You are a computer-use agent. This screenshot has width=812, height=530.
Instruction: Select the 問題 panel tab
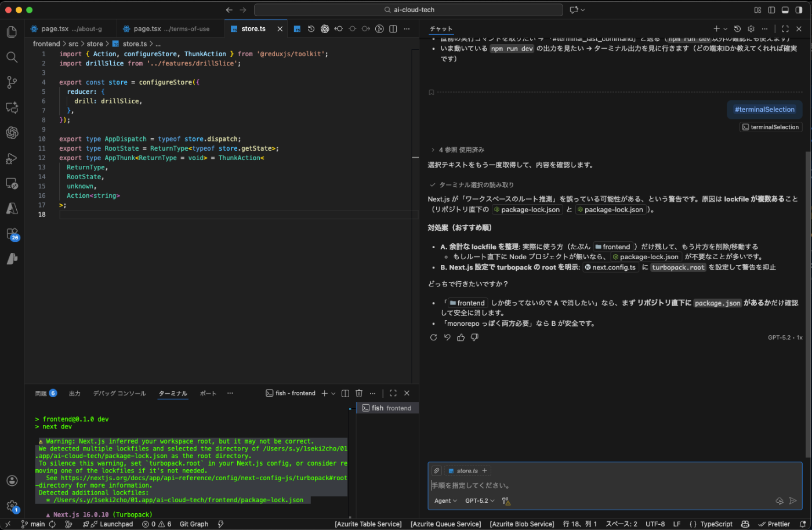pos(46,393)
